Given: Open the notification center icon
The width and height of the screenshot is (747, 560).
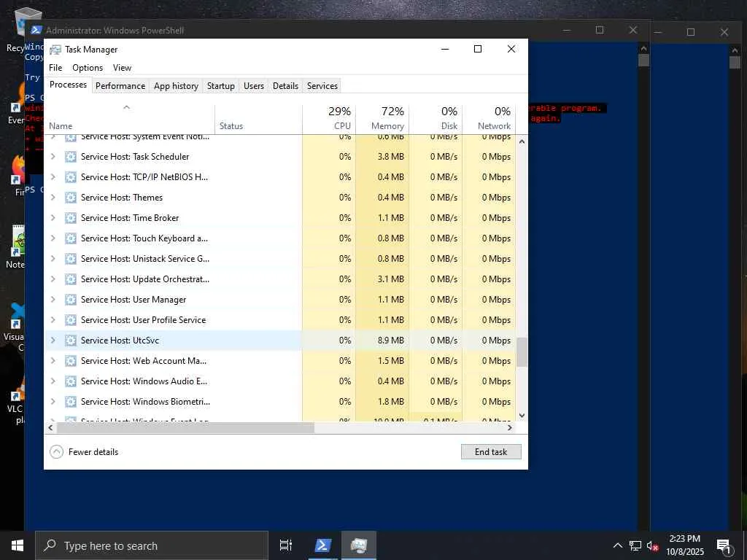Looking at the screenshot, I should tap(724, 546).
